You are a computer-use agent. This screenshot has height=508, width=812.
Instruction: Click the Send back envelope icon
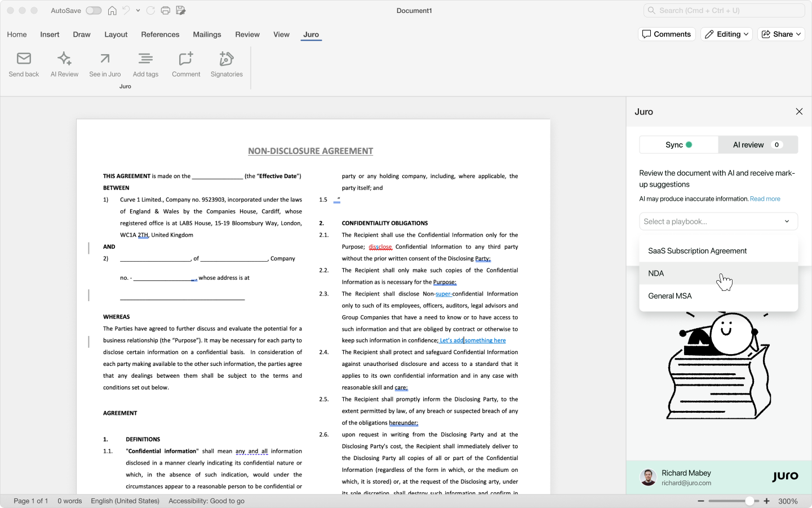(24, 59)
